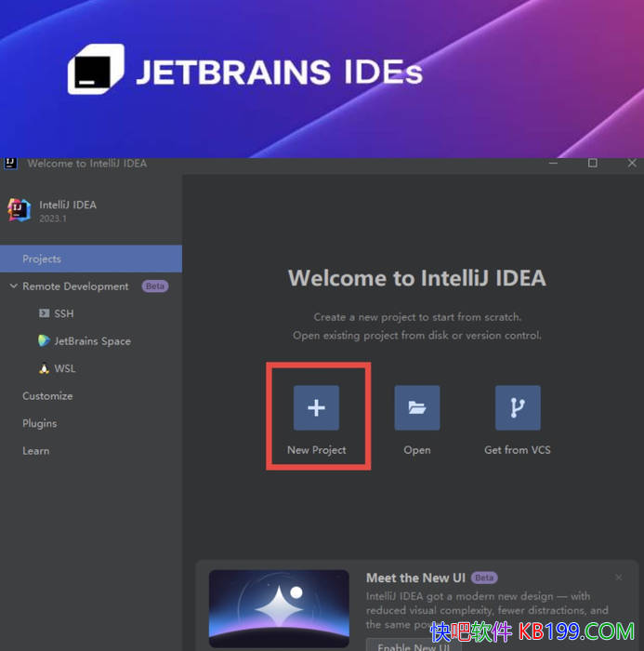Click the Get from VCS branch icon
644x651 pixels.
[518, 407]
